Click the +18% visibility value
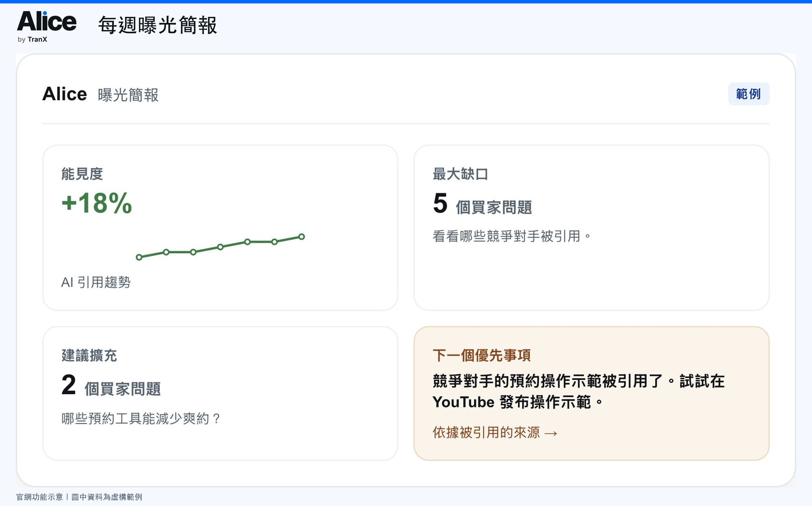Image resolution: width=812 pixels, height=506 pixels. tap(97, 203)
